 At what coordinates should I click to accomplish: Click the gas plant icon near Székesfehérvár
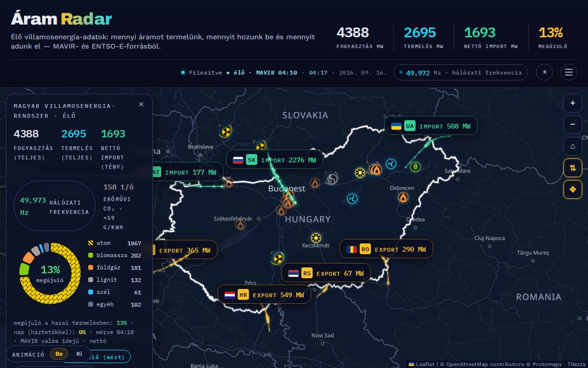point(241,225)
